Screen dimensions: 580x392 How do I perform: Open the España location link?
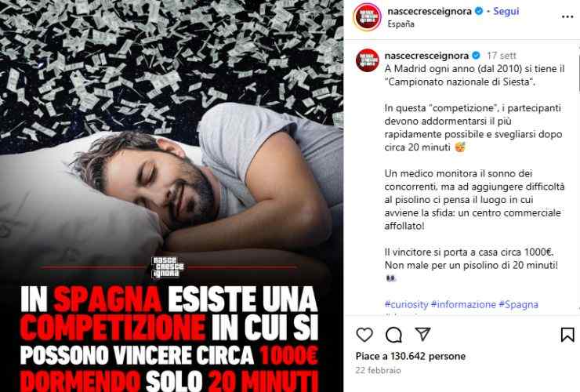(x=401, y=24)
